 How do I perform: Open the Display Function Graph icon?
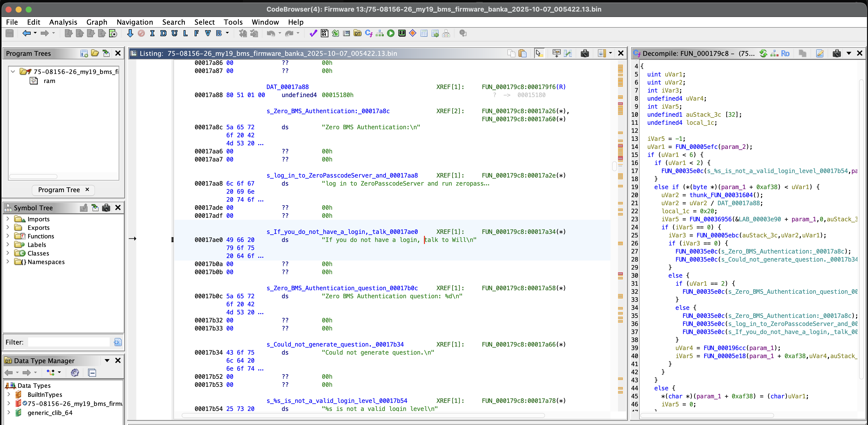(x=380, y=33)
